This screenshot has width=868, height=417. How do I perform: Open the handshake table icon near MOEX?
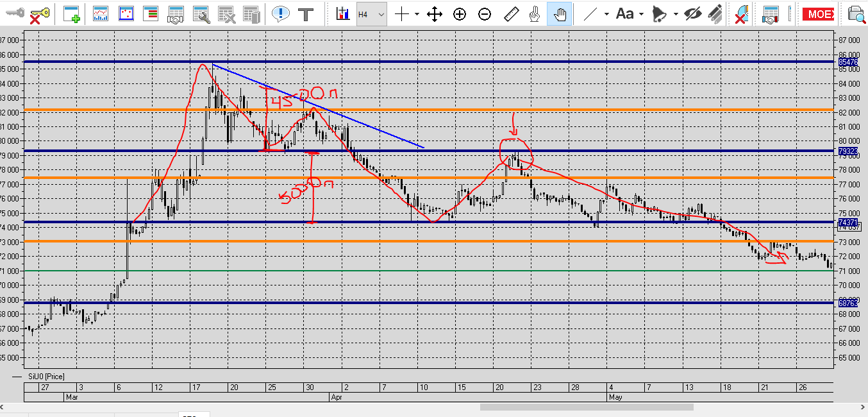tap(771, 13)
